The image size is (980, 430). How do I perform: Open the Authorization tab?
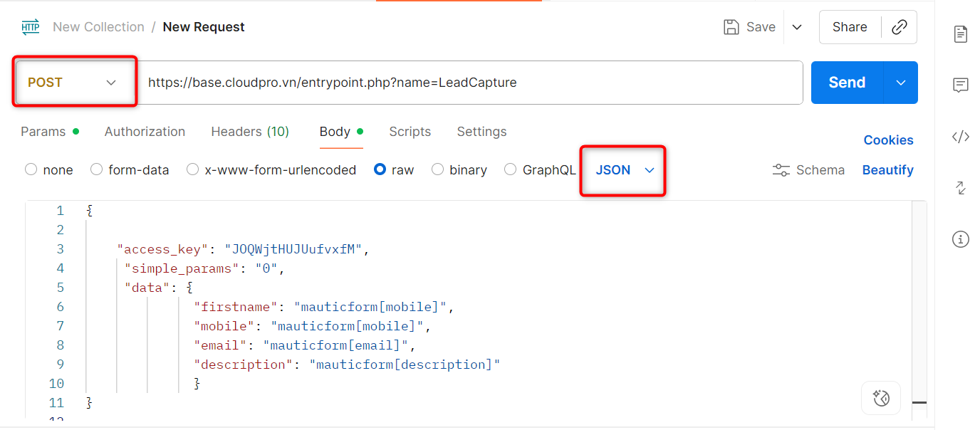coord(145,132)
